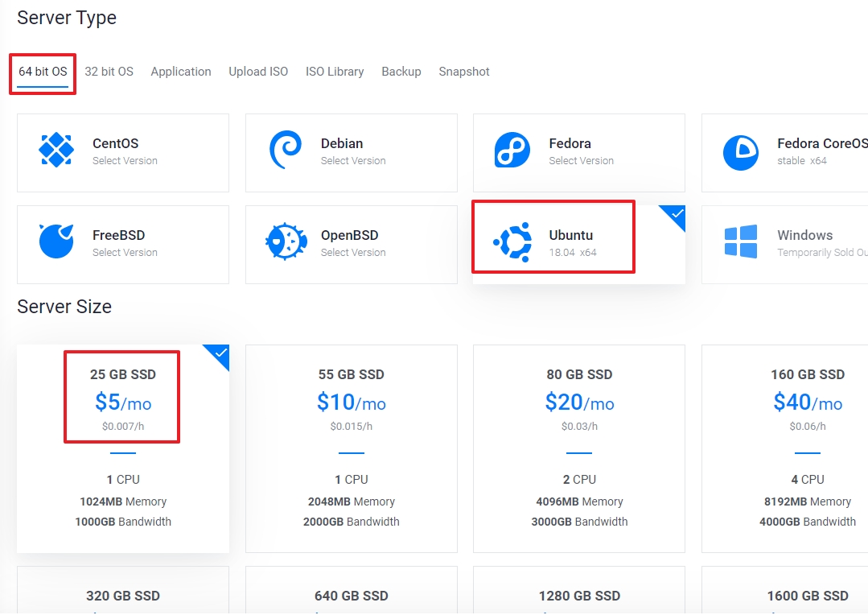Viewport: 868px width, 615px height.
Task: Open the Upload ISO tab
Action: [x=258, y=72]
